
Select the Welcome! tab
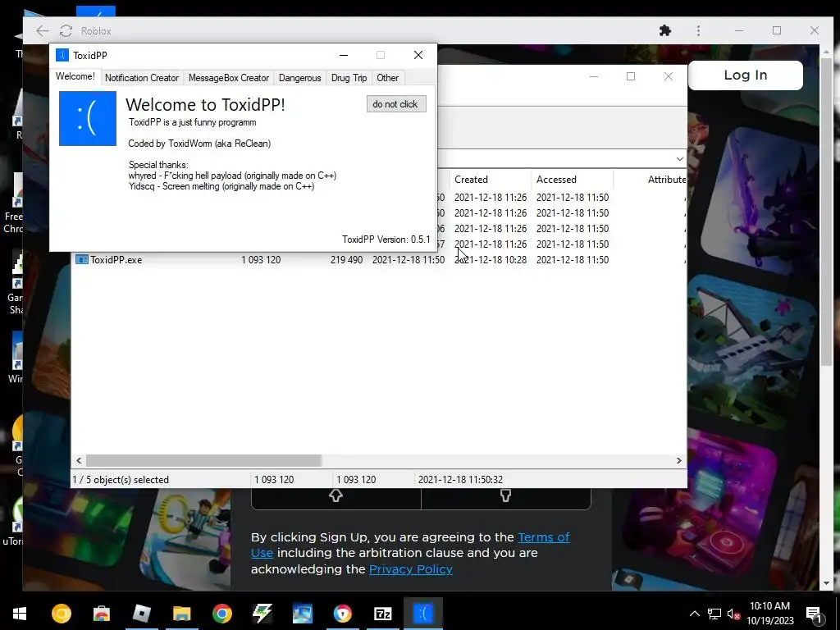75,76
